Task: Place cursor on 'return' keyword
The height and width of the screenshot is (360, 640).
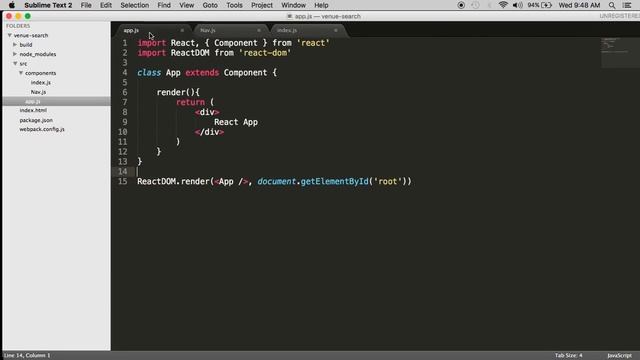Action: 190,102
